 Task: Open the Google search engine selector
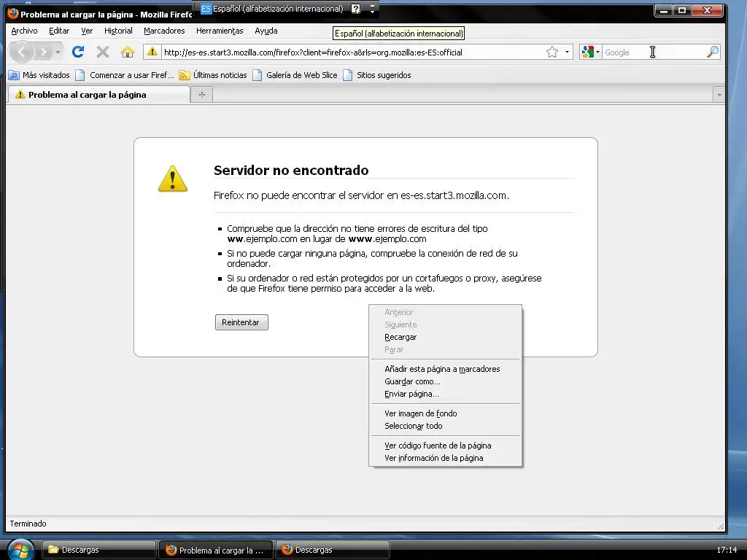(x=590, y=52)
